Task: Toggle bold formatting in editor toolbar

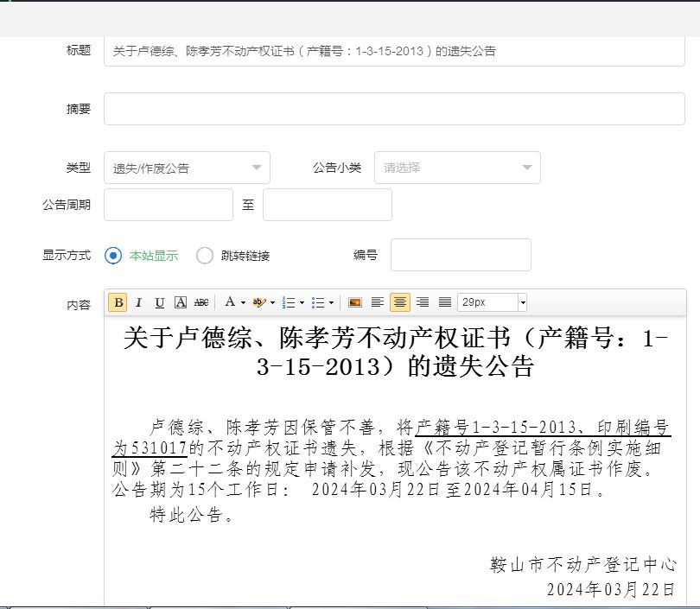Action: 118,302
